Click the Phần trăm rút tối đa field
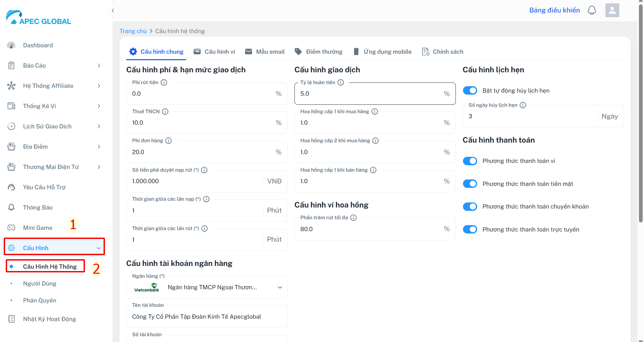 click(375, 229)
